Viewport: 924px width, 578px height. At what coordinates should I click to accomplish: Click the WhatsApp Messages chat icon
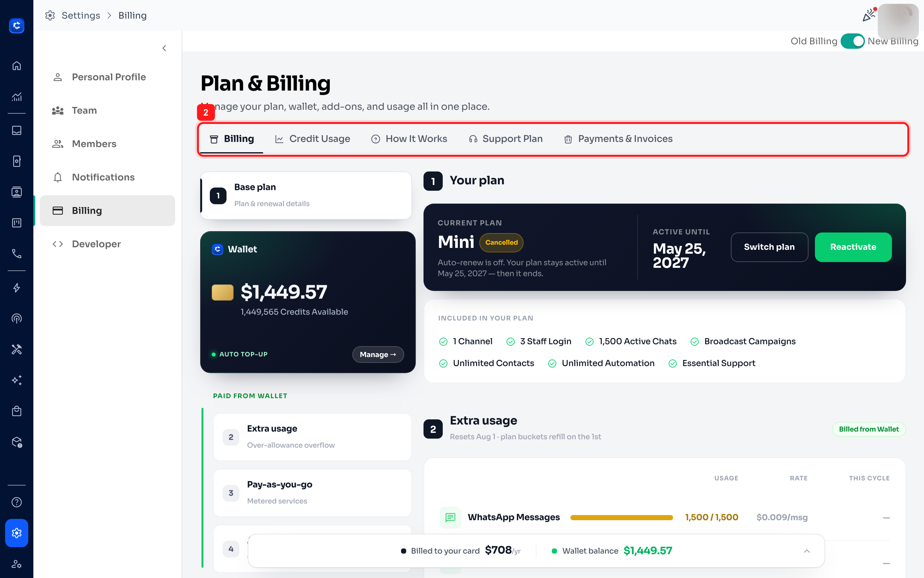point(450,517)
